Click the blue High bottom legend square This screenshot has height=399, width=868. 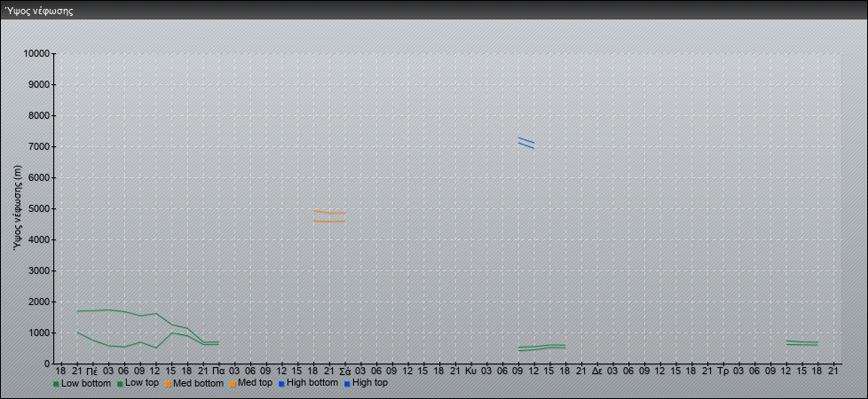coord(282,384)
